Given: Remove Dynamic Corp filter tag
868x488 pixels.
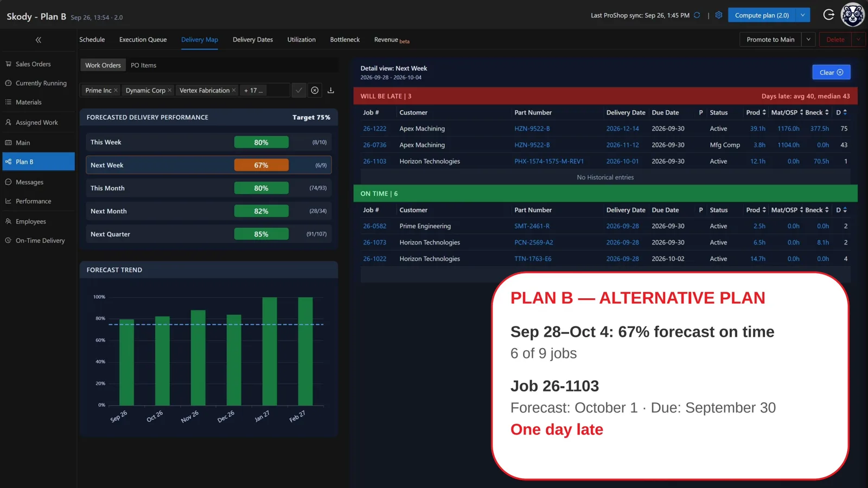Looking at the screenshot, I should tap(170, 91).
